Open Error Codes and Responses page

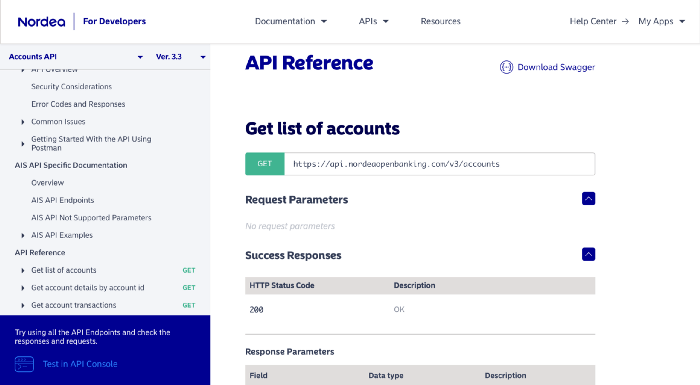coord(78,104)
